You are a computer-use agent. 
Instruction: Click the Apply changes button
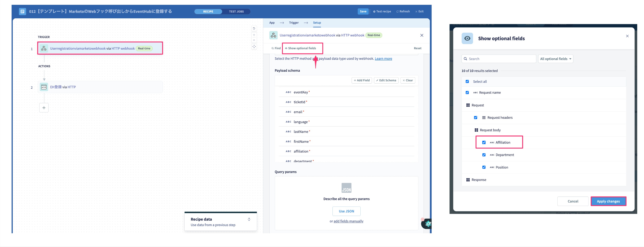[x=608, y=201]
